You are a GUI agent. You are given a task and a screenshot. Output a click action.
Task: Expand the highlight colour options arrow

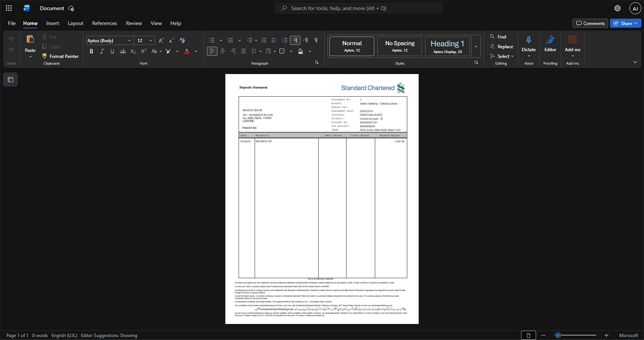177,51
